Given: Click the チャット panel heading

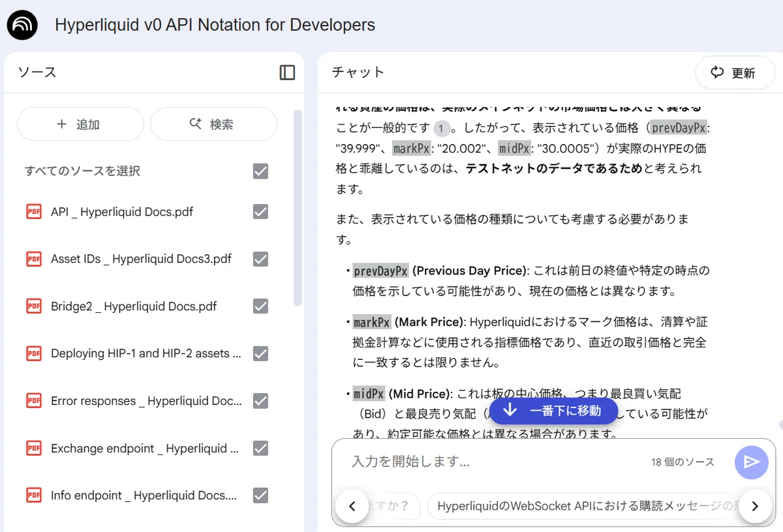Looking at the screenshot, I should tap(358, 72).
